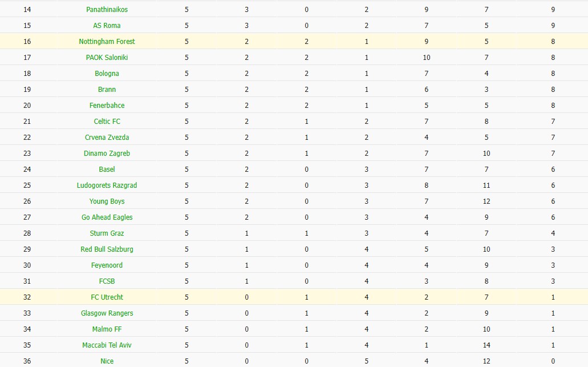This screenshot has width=588, height=367.
Task: Click the Sturm Graz link
Action: [107, 233]
